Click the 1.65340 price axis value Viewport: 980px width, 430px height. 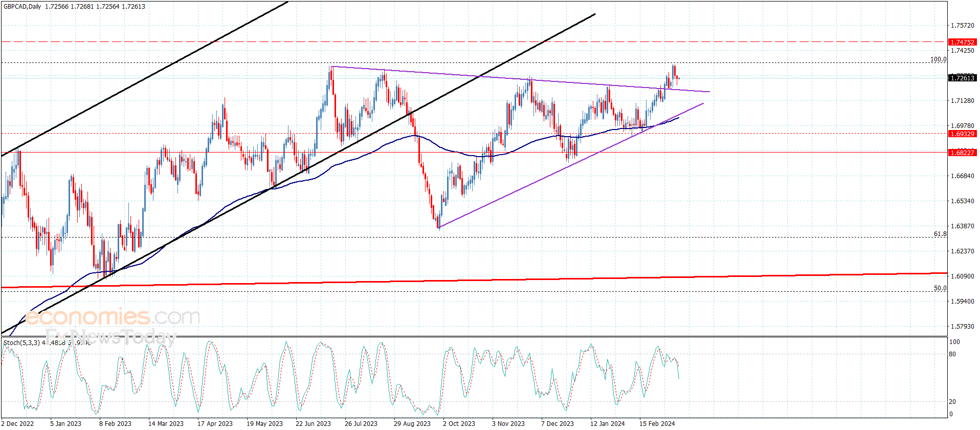click(962, 201)
